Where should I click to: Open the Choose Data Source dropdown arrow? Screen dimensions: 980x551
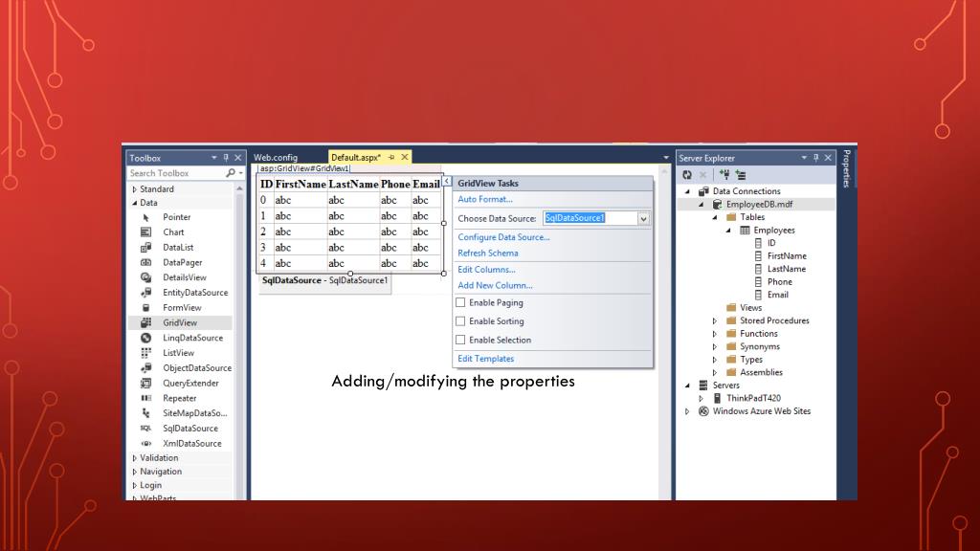643,219
